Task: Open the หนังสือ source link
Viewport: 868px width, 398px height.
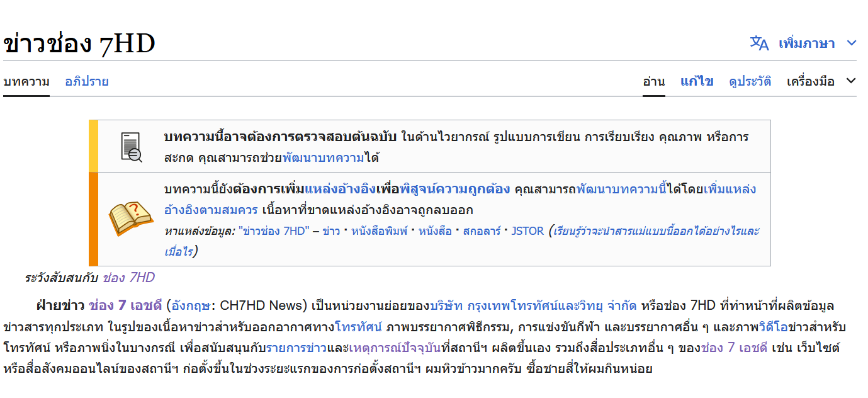Action: point(435,231)
